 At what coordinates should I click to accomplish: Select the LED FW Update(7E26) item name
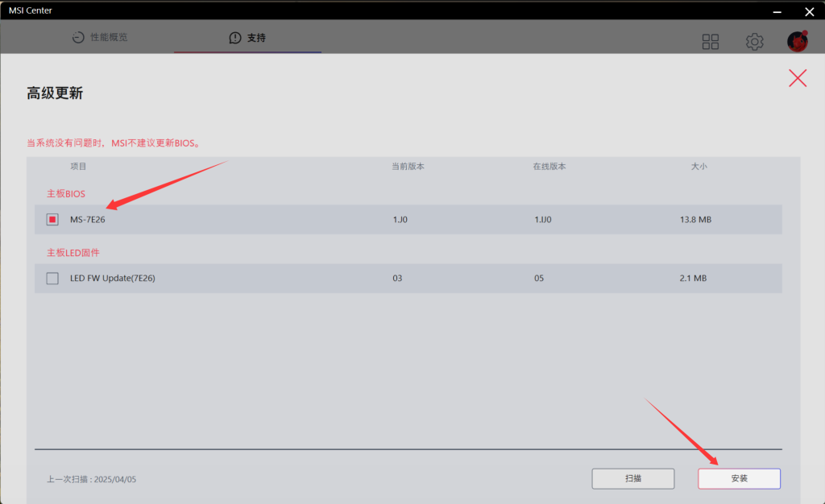coord(113,278)
